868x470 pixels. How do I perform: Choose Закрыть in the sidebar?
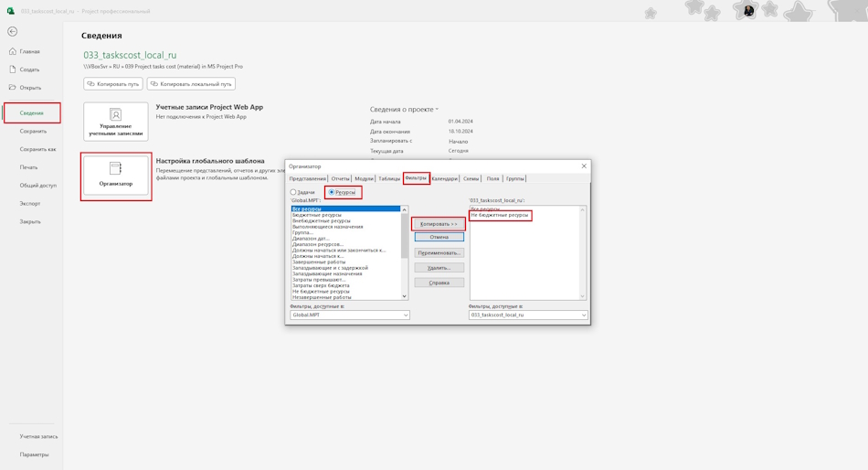pos(30,221)
